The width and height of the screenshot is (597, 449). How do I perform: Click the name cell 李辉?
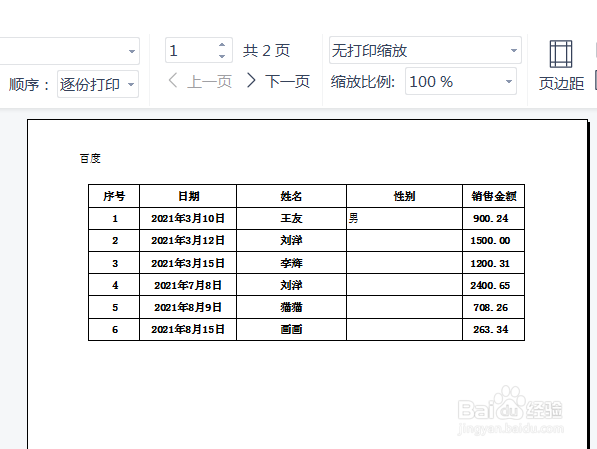[291, 263]
